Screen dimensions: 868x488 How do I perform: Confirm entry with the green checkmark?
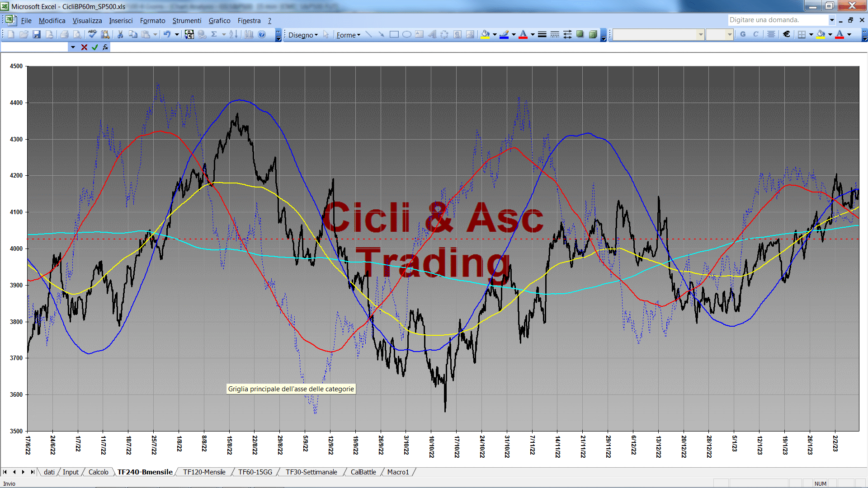[95, 47]
